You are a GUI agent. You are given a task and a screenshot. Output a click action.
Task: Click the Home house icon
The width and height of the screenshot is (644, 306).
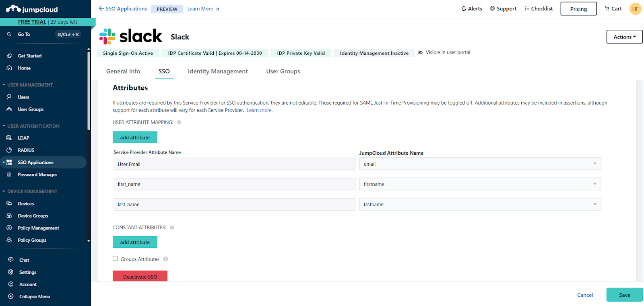[x=9, y=68]
